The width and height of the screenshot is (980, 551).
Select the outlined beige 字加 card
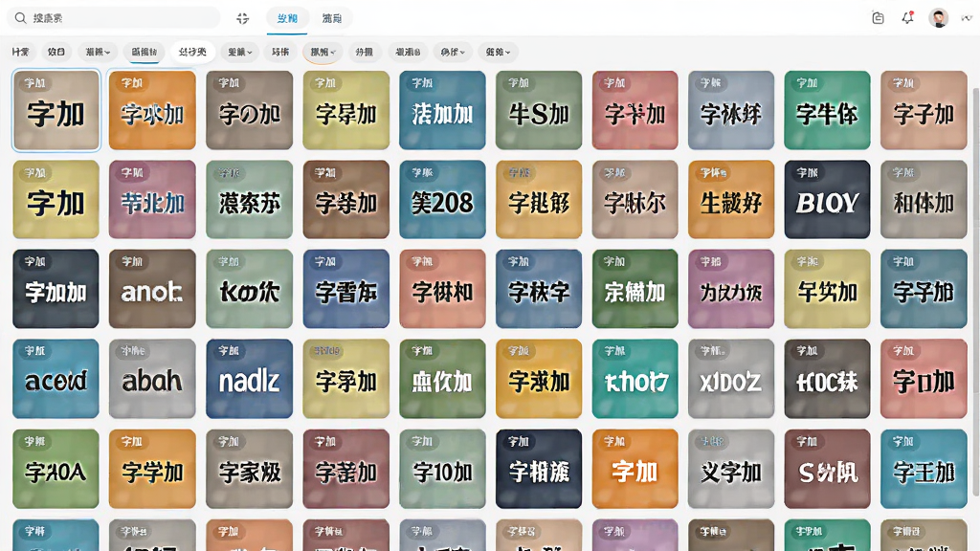coord(56,110)
